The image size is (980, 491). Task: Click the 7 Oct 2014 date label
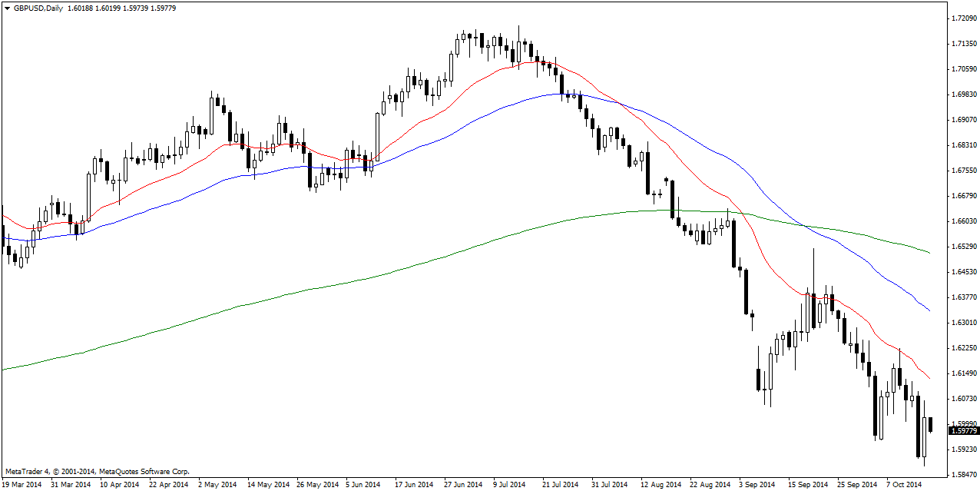click(902, 485)
